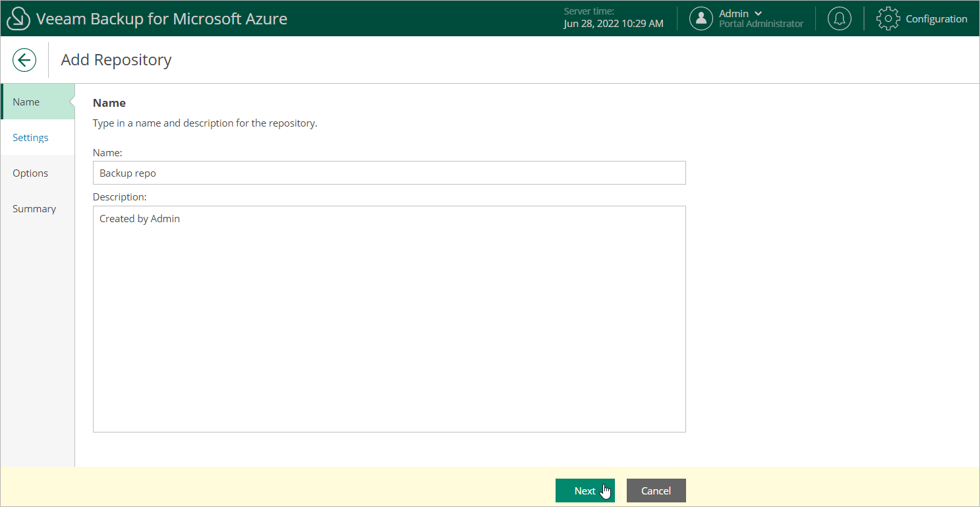Click the 'Server time:' label
This screenshot has width=980, height=507.
pos(589,11)
